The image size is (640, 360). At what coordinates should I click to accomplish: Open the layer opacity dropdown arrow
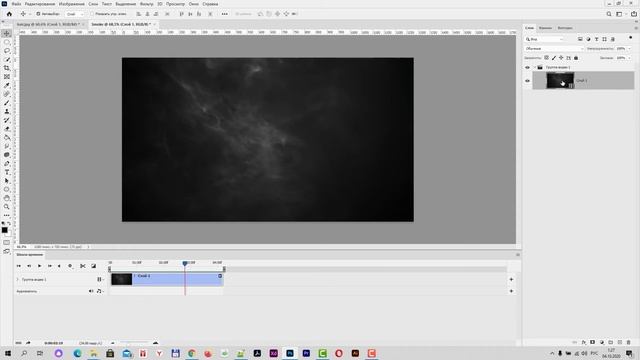point(629,49)
